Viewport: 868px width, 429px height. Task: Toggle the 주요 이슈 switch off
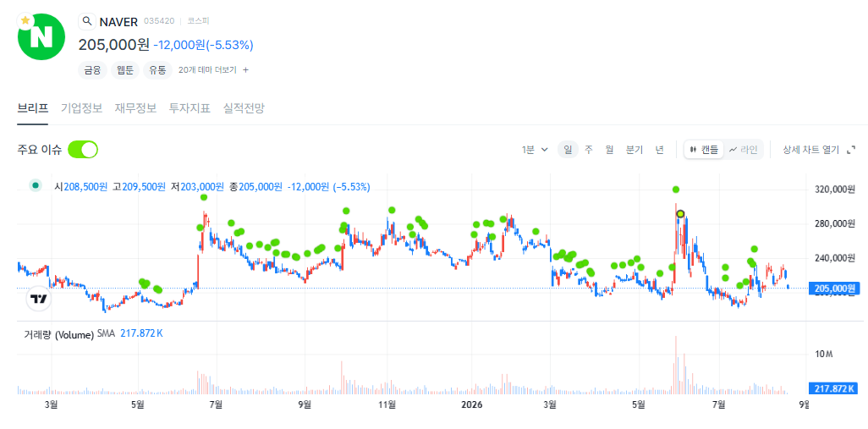point(82,150)
